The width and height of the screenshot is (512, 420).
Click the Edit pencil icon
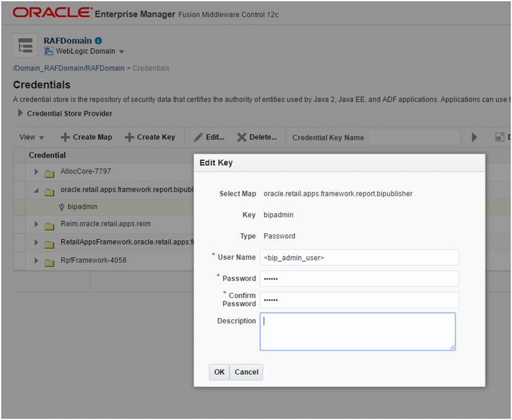click(198, 137)
